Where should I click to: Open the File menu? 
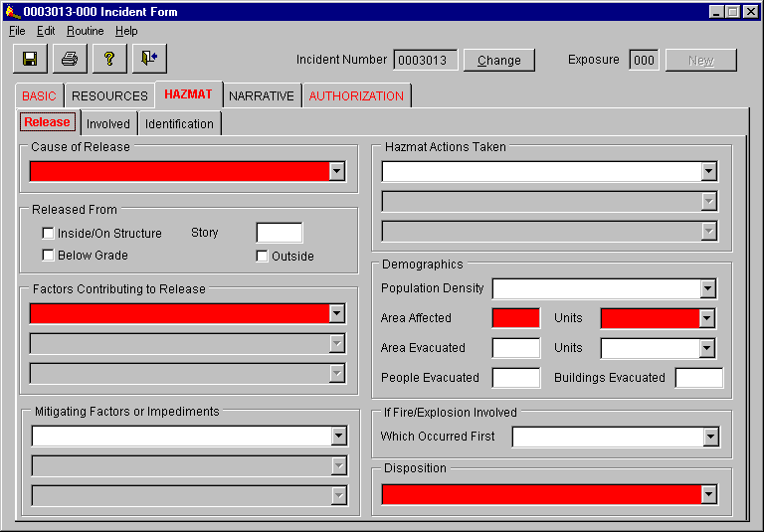17,31
